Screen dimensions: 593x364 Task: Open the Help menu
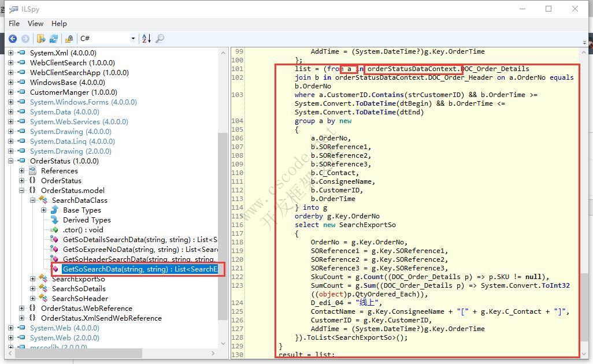point(59,24)
